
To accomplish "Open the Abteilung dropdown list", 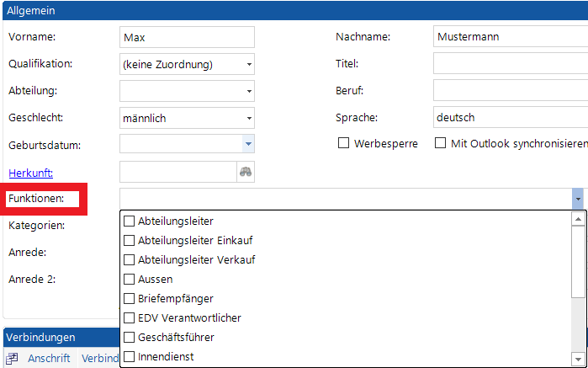I will [x=249, y=91].
